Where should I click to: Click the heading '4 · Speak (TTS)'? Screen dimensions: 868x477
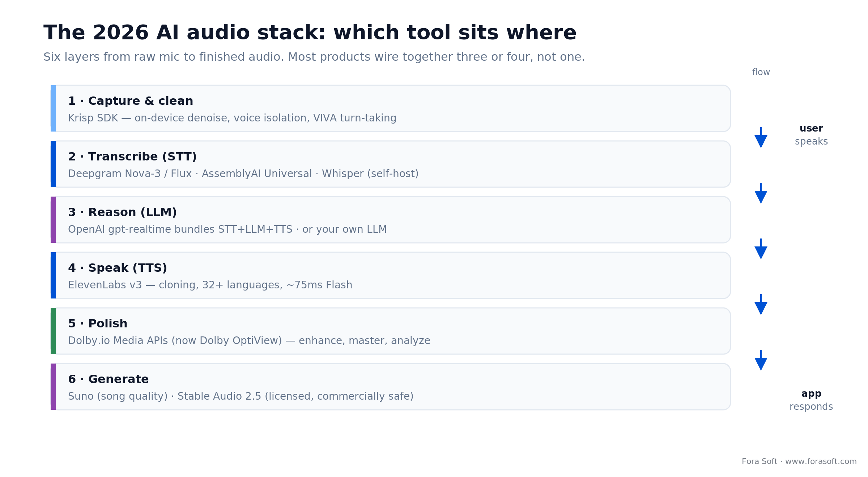tap(118, 268)
